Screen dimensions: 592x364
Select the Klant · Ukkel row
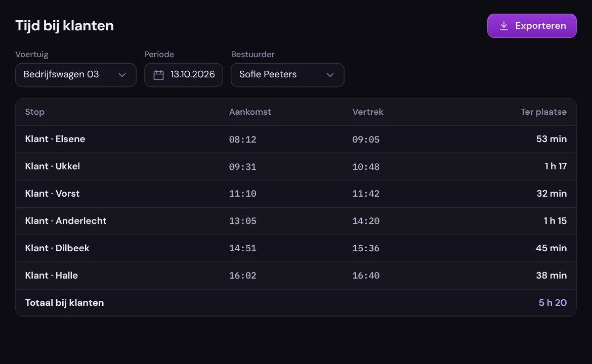296,166
